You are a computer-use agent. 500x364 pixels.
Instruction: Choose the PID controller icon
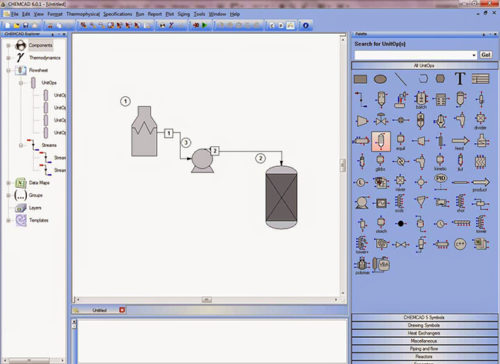click(x=440, y=181)
